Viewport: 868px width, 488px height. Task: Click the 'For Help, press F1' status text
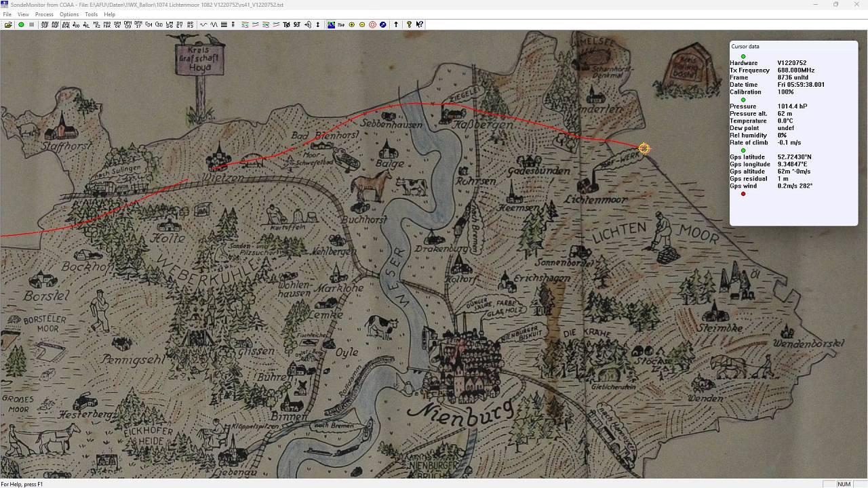tap(22, 484)
